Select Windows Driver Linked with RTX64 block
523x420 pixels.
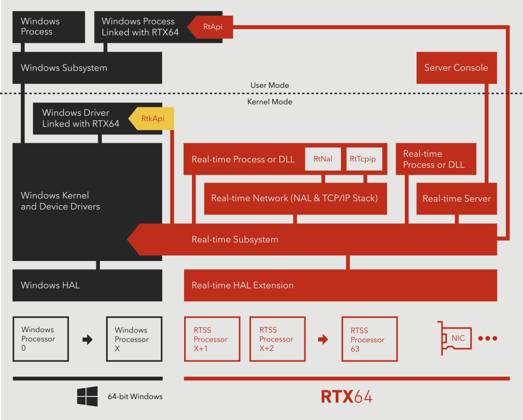tap(97, 118)
